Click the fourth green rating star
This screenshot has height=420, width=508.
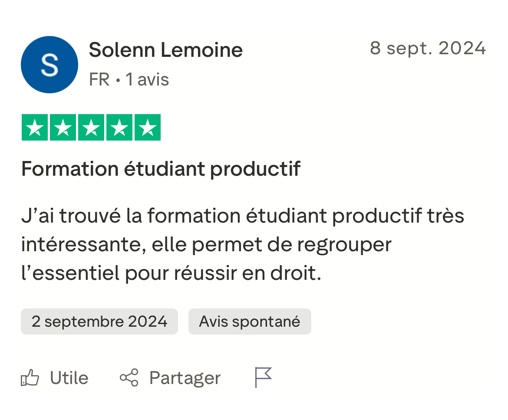pos(119,127)
